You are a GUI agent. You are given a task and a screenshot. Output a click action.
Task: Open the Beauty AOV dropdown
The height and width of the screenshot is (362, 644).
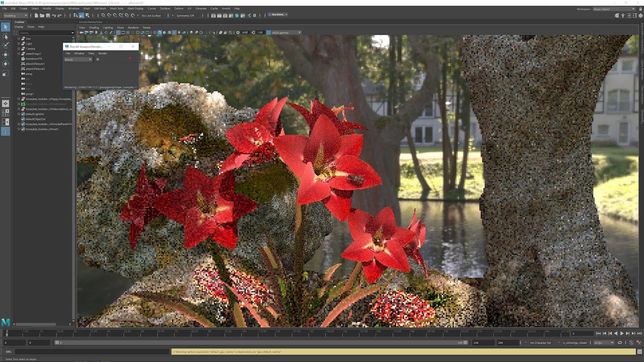[x=78, y=59]
